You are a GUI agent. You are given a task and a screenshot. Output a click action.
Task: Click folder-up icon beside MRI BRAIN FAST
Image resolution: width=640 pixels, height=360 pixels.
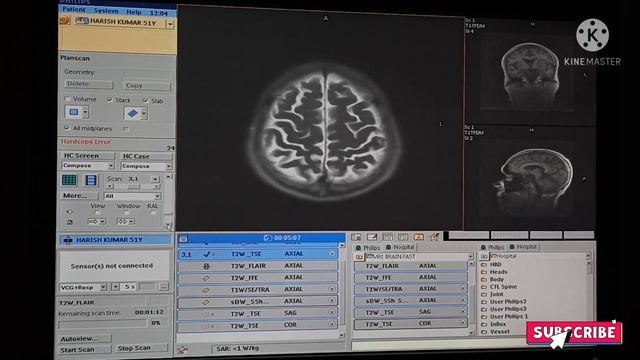coord(359,257)
